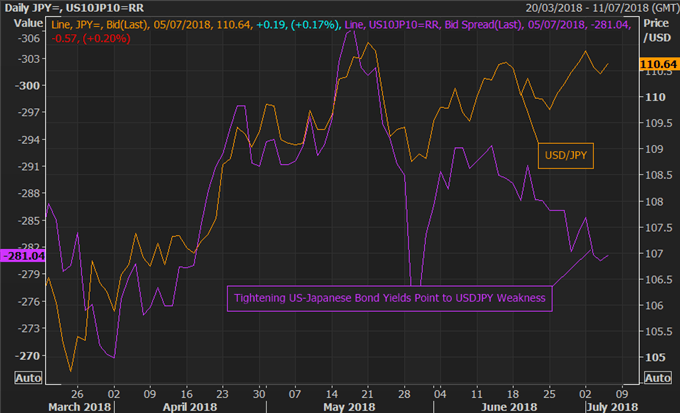The image size is (680, 413).
Task: Click the 106 right axis label
Action: click(654, 305)
